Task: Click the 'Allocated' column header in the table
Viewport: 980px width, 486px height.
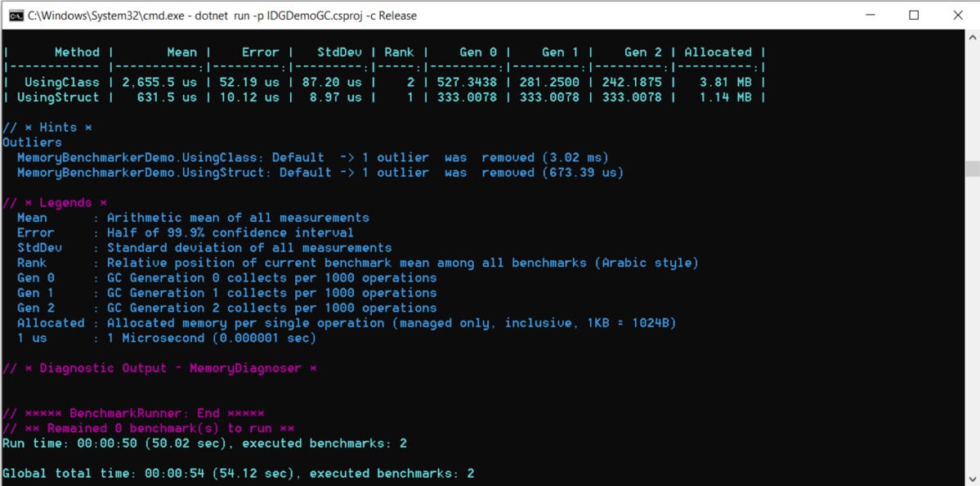Action: (718, 52)
